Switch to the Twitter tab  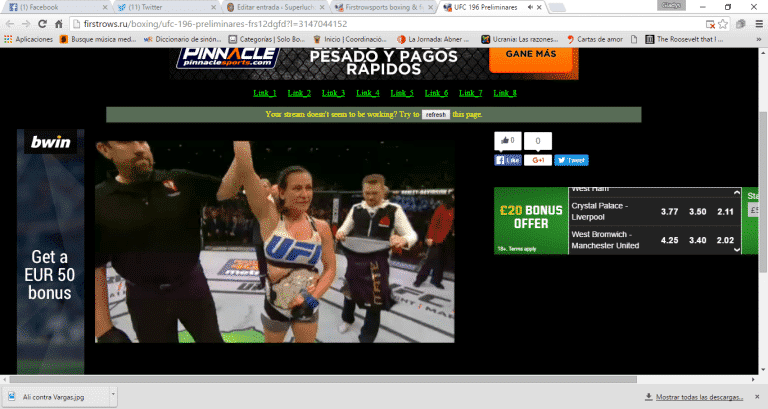click(165, 7)
